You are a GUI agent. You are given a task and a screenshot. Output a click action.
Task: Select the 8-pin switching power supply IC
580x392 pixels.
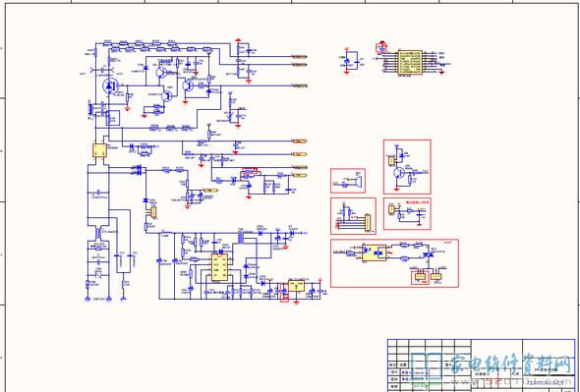pyautogui.click(x=220, y=267)
